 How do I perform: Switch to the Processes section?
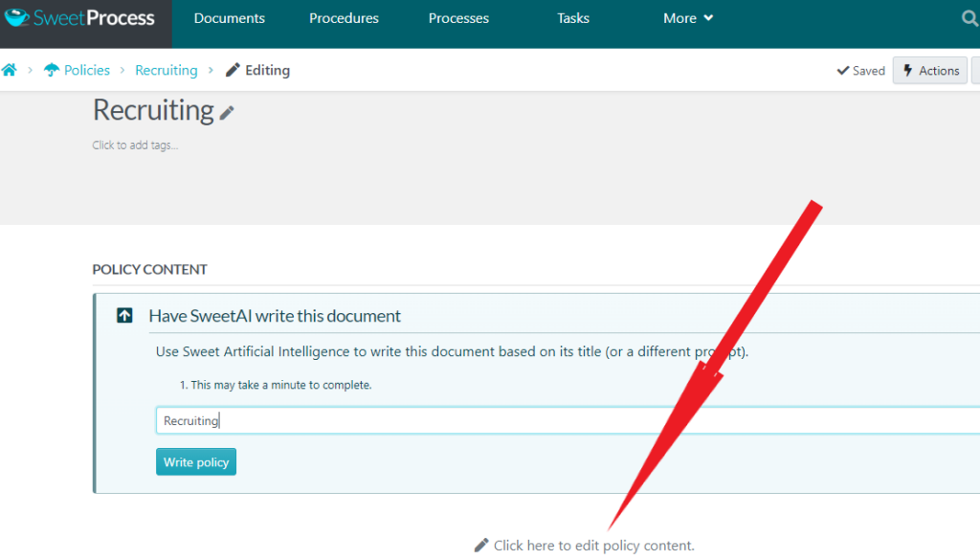[458, 17]
